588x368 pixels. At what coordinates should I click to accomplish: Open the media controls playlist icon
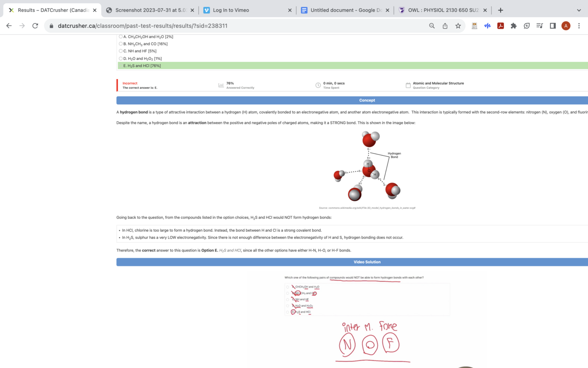pyautogui.click(x=540, y=26)
